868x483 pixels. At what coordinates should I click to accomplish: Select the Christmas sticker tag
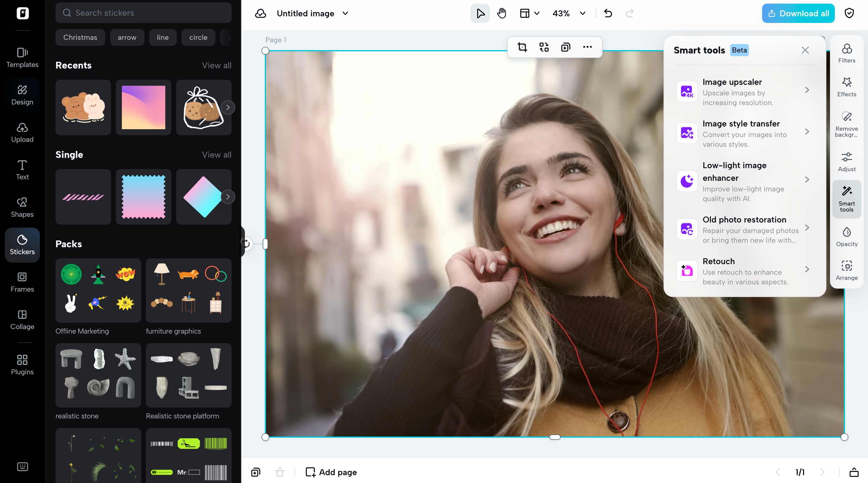point(80,37)
